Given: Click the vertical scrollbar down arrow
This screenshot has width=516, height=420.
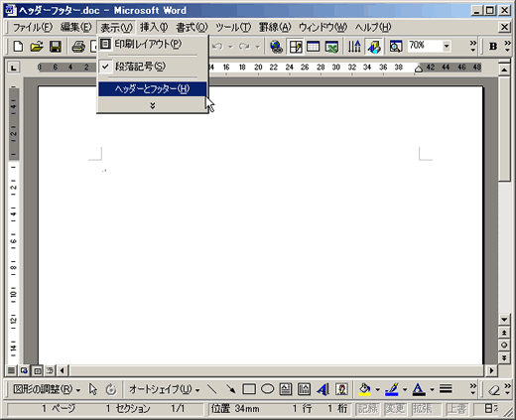Looking at the screenshot, I should (x=504, y=320).
